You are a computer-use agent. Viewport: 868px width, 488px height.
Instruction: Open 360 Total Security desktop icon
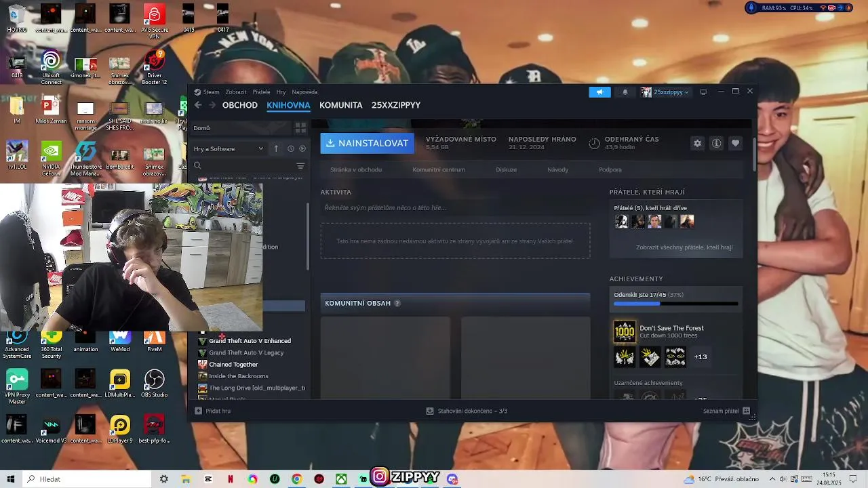coord(51,342)
